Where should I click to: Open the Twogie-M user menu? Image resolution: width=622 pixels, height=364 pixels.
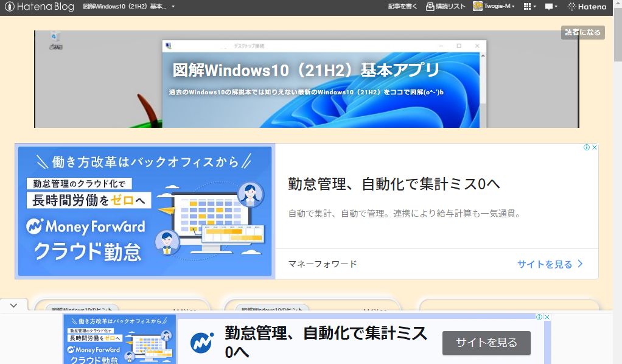(499, 6)
